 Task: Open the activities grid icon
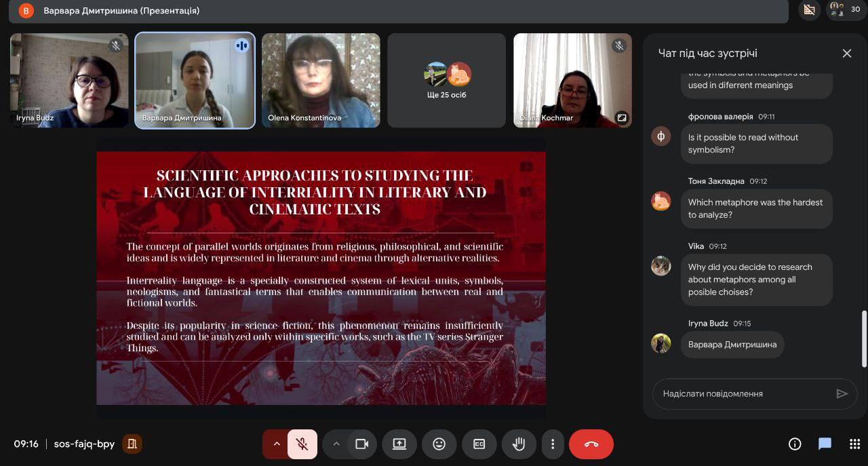click(854, 444)
